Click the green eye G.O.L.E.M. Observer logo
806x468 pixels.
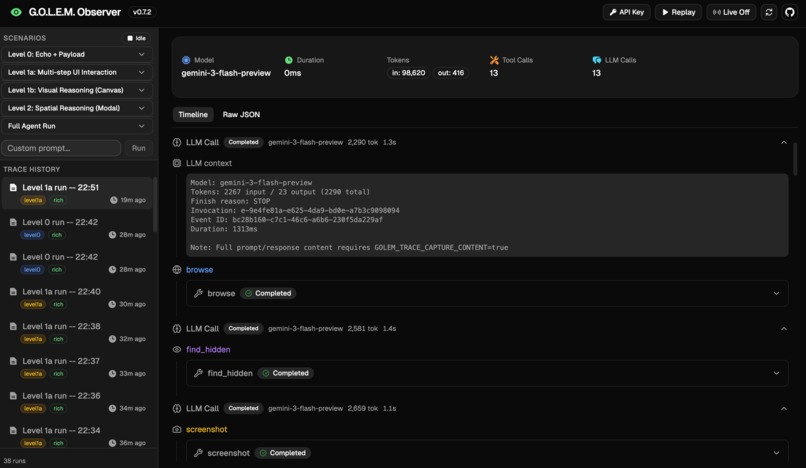(x=16, y=12)
